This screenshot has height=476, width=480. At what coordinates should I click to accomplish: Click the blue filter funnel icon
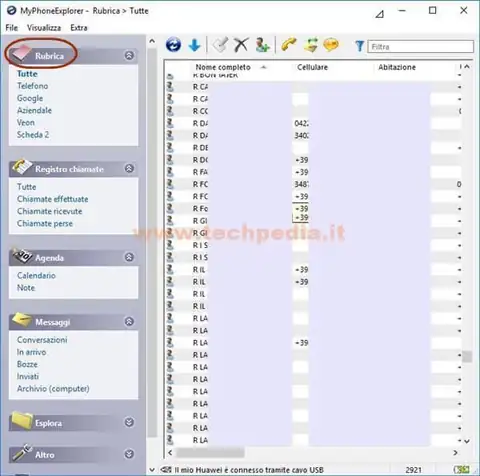pos(359,46)
